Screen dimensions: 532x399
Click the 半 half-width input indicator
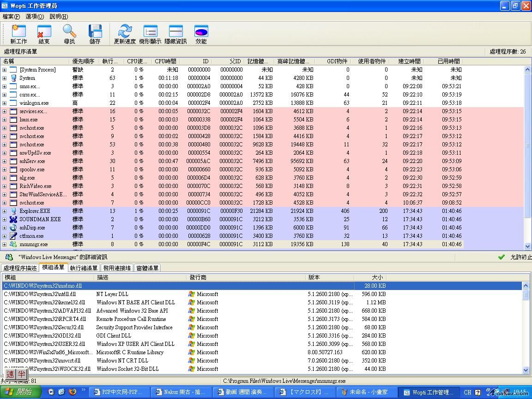click(21, 374)
